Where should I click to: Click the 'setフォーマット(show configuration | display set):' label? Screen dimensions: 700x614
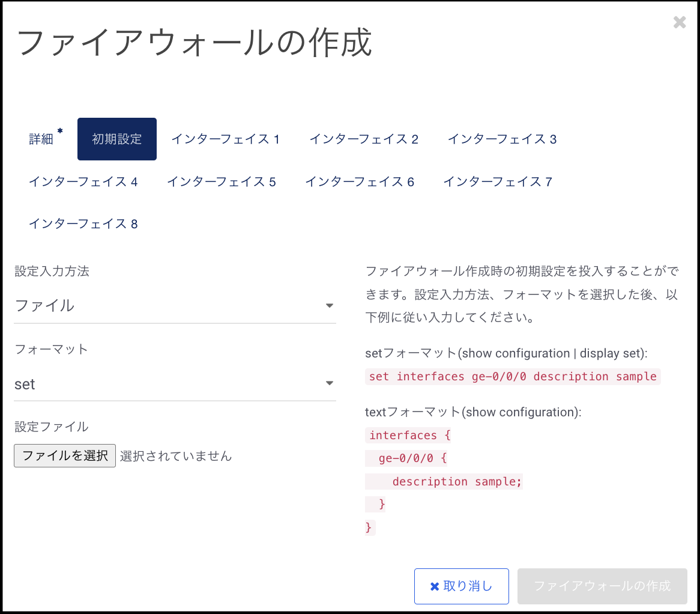click(x=506, y=353)
